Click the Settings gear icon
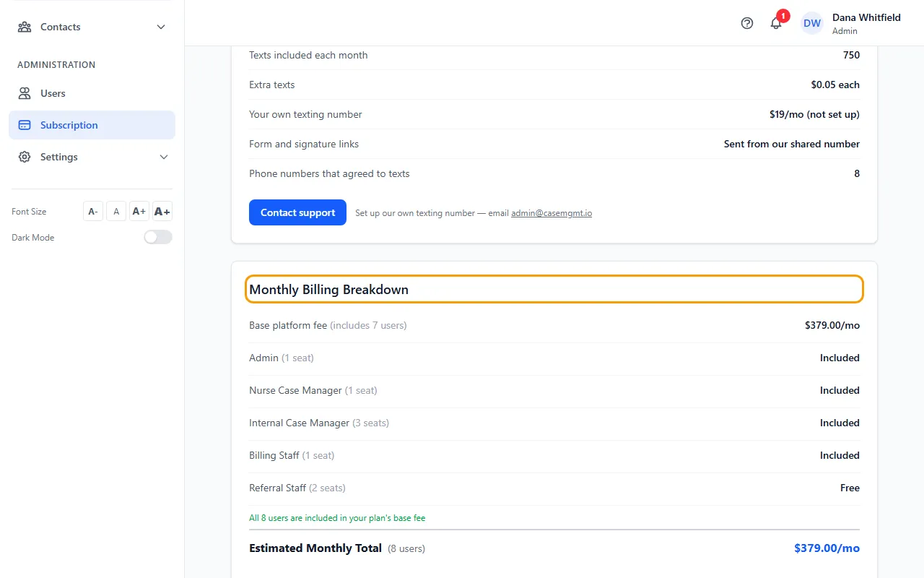The image size is (924, 578). [x=25, y=157]
